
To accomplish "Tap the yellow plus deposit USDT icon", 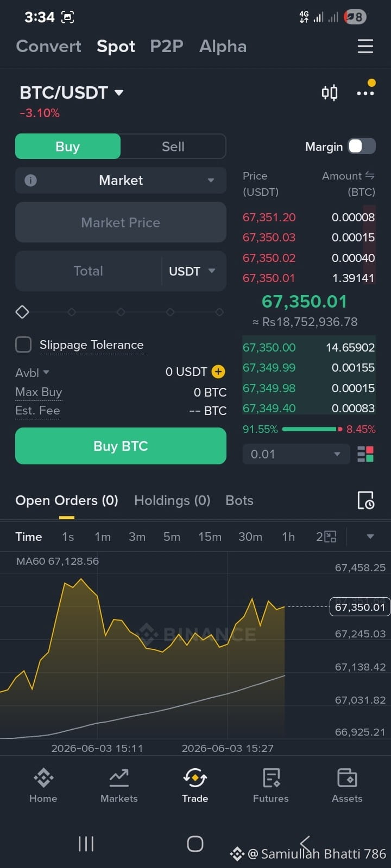I will click(x=218, y=372).
